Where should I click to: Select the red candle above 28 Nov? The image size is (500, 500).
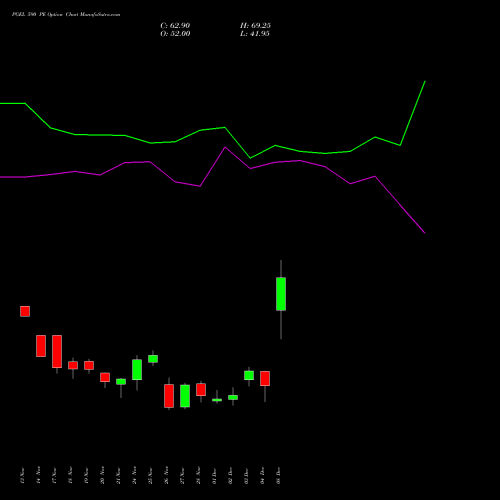coord(201,390)
